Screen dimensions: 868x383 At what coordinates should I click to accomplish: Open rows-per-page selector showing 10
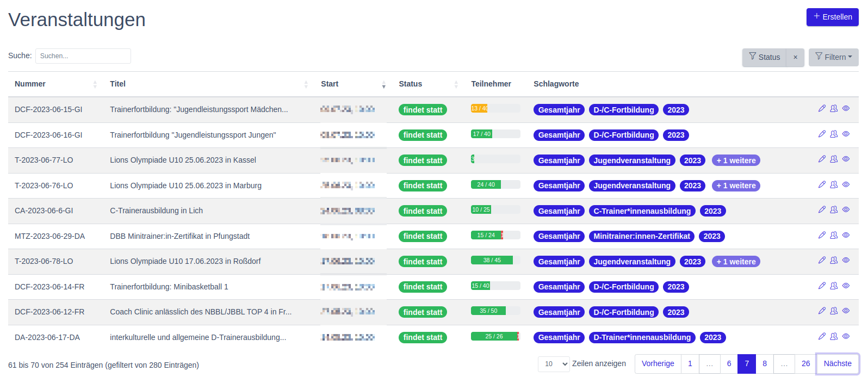pos(554,364)
